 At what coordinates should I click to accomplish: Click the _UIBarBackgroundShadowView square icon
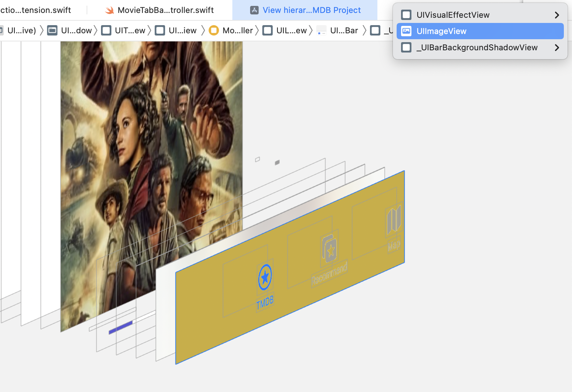pos(406,47)
